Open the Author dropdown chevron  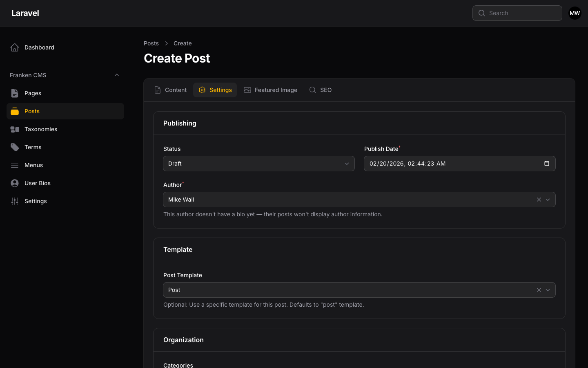coord(548,200)
